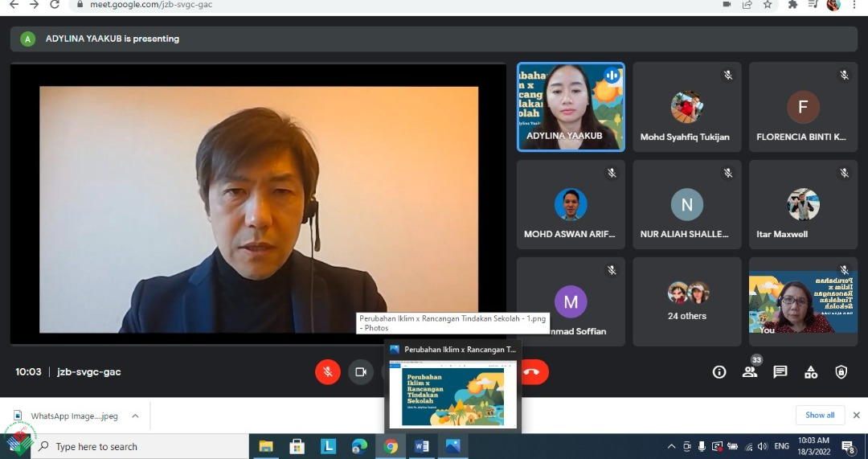Reload the page with refresh icon
868x459 pixels.
[x=55, y=5]
